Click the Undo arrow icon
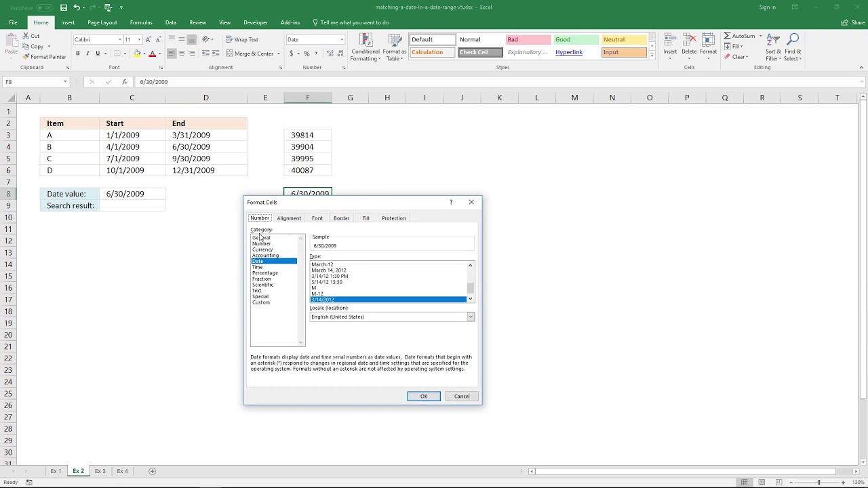Viewport: 868px width, 488px height. pos(77,7)
